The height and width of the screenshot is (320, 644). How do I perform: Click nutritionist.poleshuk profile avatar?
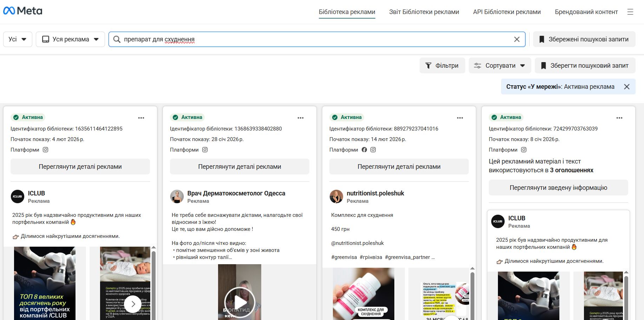click(x=336, y=196)
